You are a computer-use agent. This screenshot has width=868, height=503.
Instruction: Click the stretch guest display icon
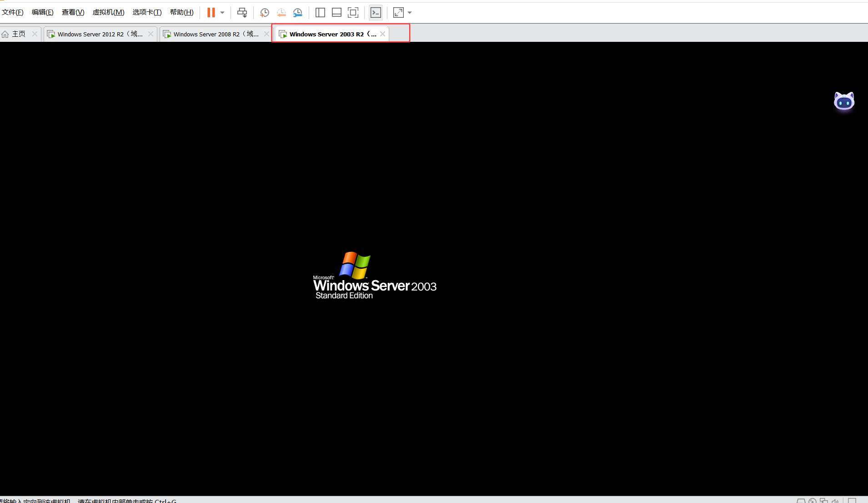pyautogui.click(x=398, y=13)
